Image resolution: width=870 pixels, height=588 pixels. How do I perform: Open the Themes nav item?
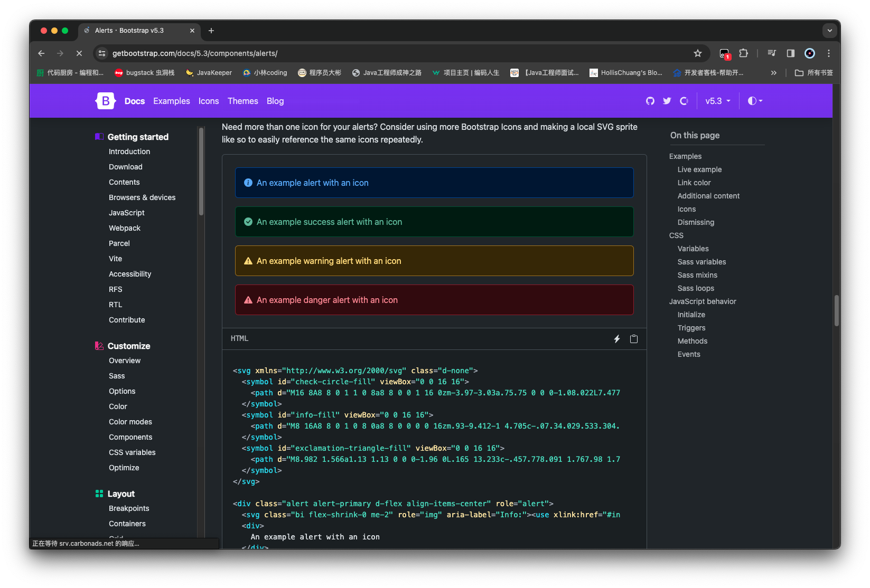(243, 101)
